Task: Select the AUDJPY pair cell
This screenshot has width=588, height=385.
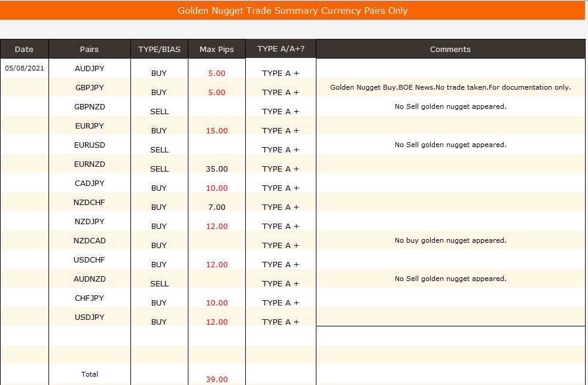Action: point(90,69)
